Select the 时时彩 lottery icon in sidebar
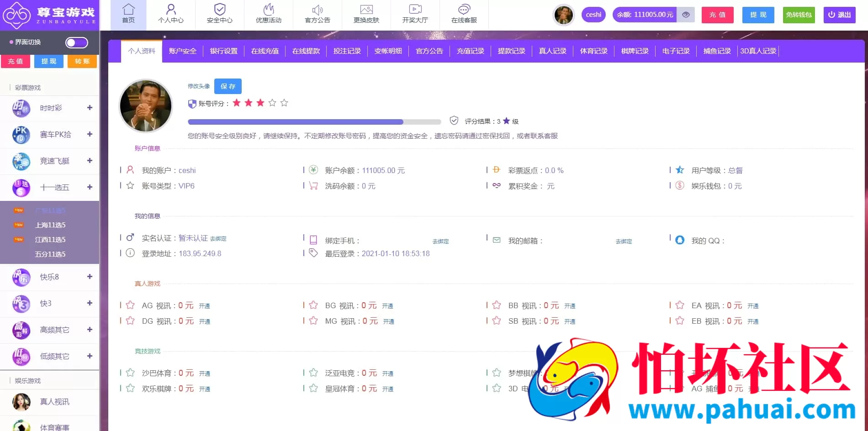 click(x=21, y=108)
